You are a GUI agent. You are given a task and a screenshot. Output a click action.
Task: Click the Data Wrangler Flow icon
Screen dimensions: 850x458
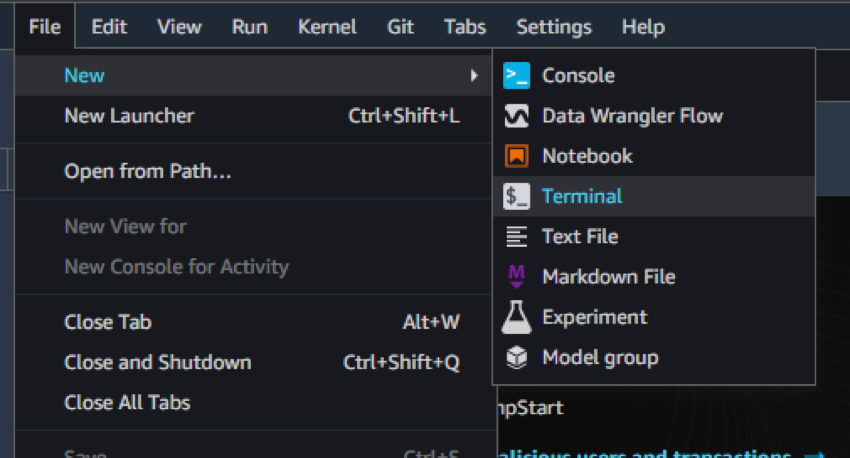pos(516,116)
